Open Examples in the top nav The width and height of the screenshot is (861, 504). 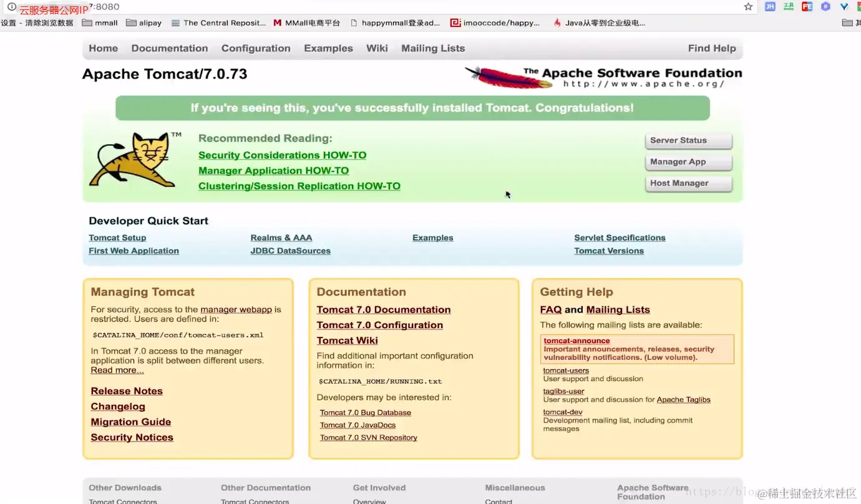328,49
